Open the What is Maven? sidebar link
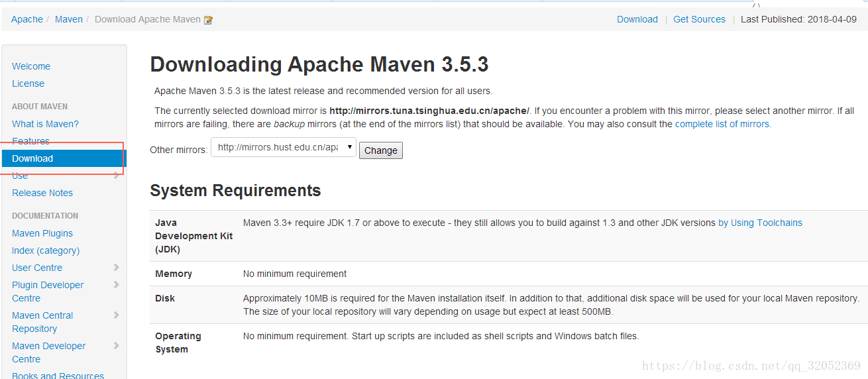This screenshot has height=379, width=868. [x=45, y=124]
